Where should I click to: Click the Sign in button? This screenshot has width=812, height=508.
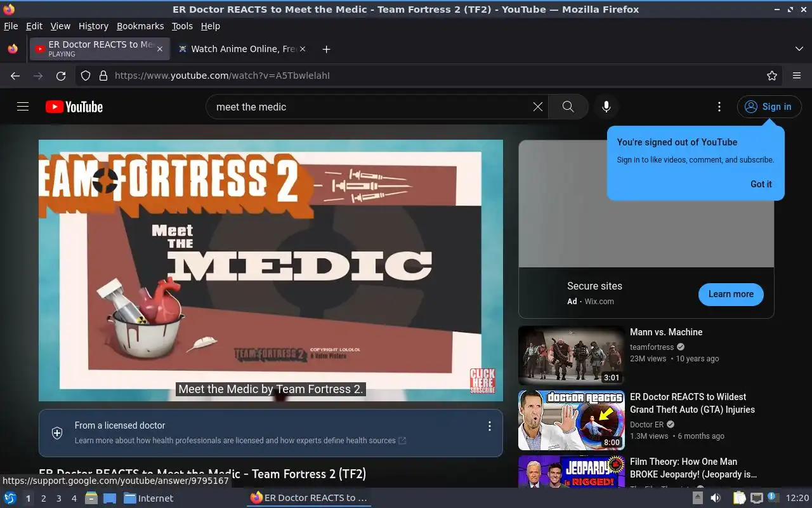pos(769,107)
